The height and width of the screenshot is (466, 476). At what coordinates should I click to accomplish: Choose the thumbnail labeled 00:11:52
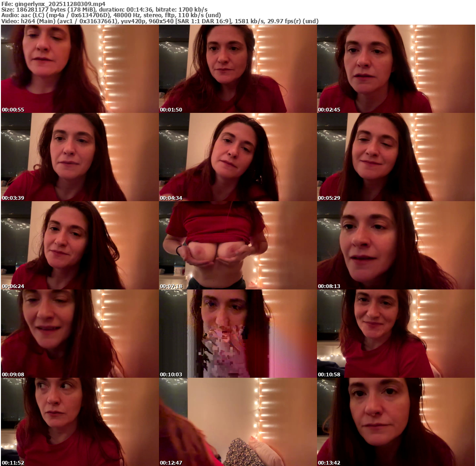tap(79, 422)
